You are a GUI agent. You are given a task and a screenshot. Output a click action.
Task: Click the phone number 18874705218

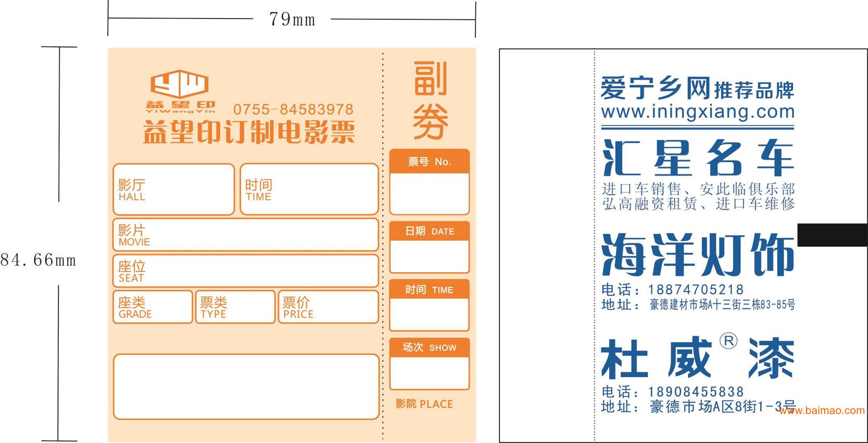tap(696, 290)
